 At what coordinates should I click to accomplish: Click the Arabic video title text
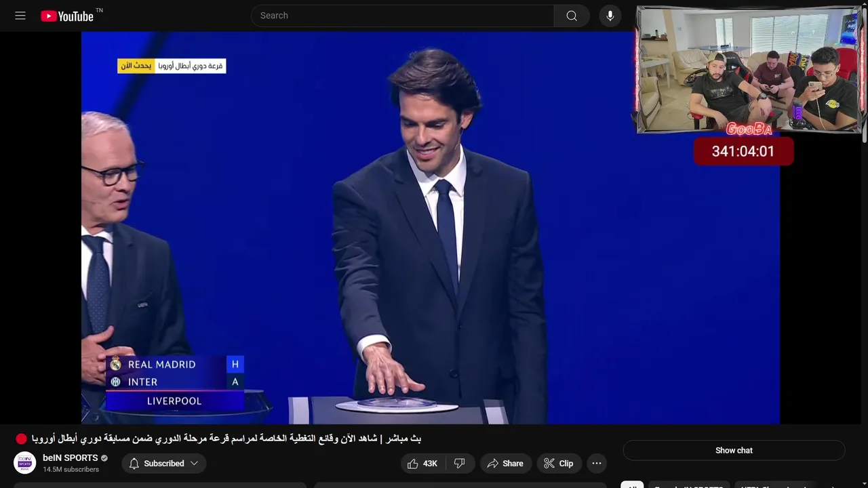point(226,439)
